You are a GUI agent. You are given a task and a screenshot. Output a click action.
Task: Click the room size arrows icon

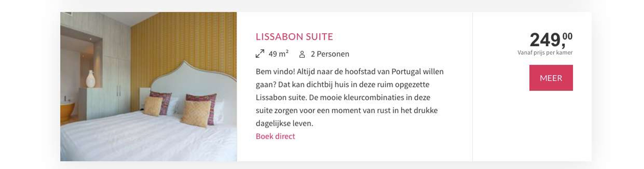(260, 54)
